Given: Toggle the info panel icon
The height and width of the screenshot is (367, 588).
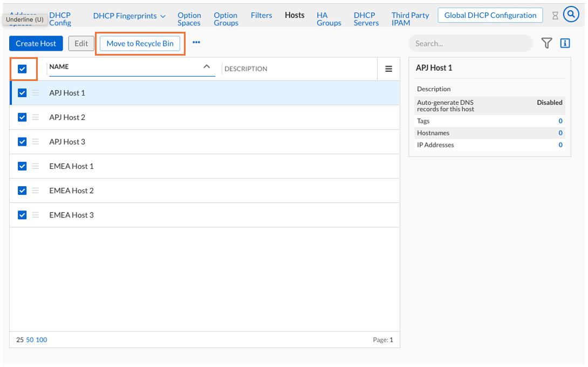Looking at the screenshot, I should tap(565, 43).
